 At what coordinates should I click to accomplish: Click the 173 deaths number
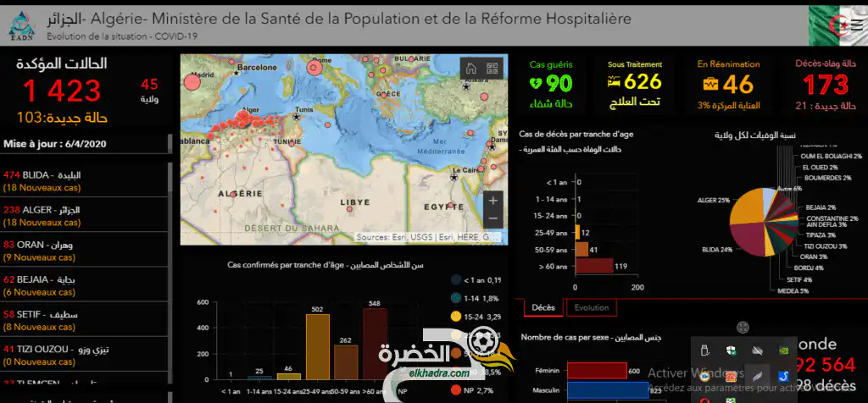pyautogui.click(x=826, y=85)
